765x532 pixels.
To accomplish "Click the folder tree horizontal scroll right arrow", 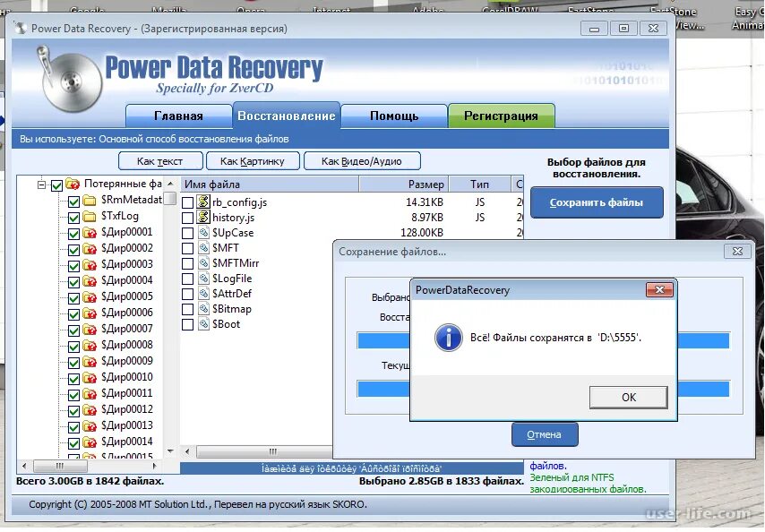I will point(155,466).
